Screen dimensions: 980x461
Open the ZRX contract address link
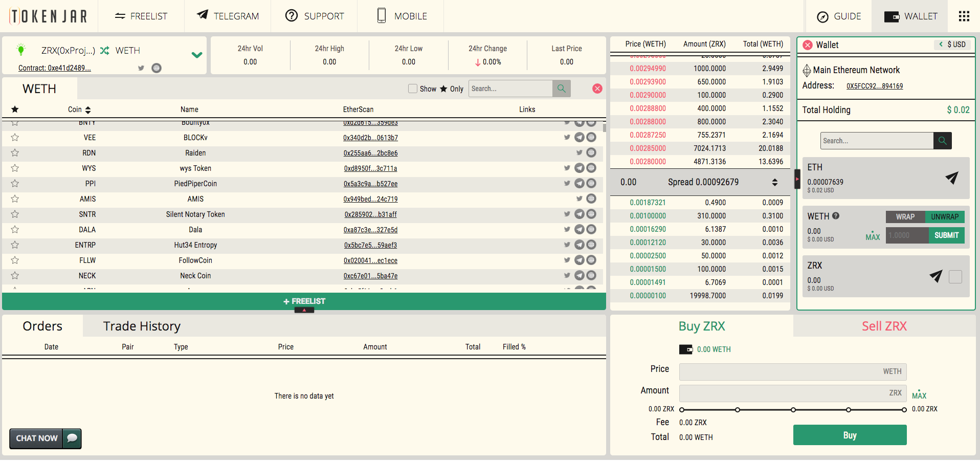click(x=55, y=68)
